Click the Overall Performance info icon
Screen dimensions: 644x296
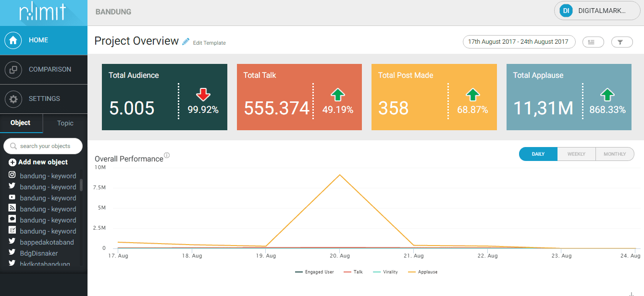[x=167, y=155]
